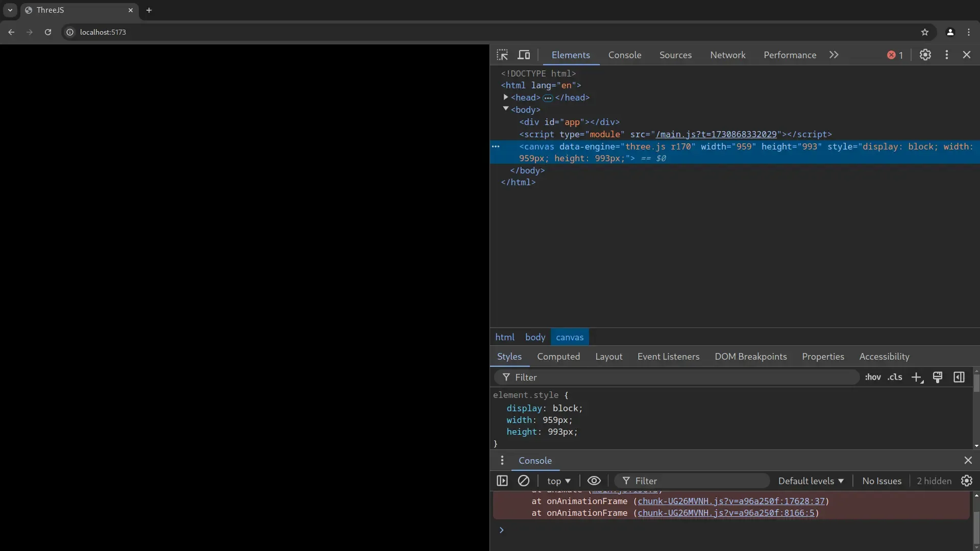980x551 pixels.
Task: Open the top JavaScript context dropdown
Action: click(x=558, y=481)
